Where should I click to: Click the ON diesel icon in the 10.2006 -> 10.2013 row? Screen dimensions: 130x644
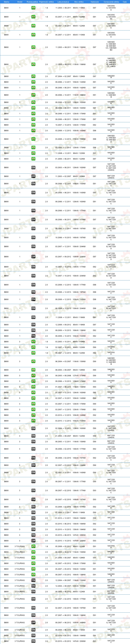coord(33,238)
